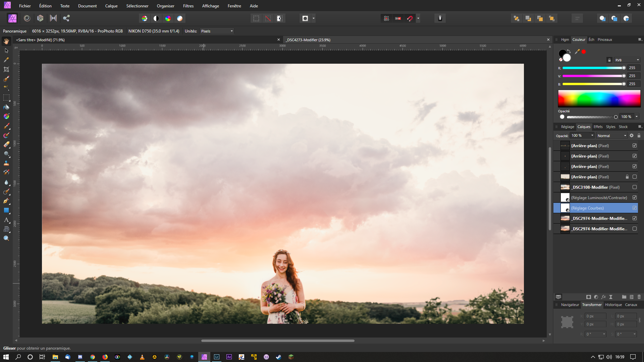Viewport: 644px width, 362px height.
Task: Switch to the Develop persona
Action: pos(40,18)
